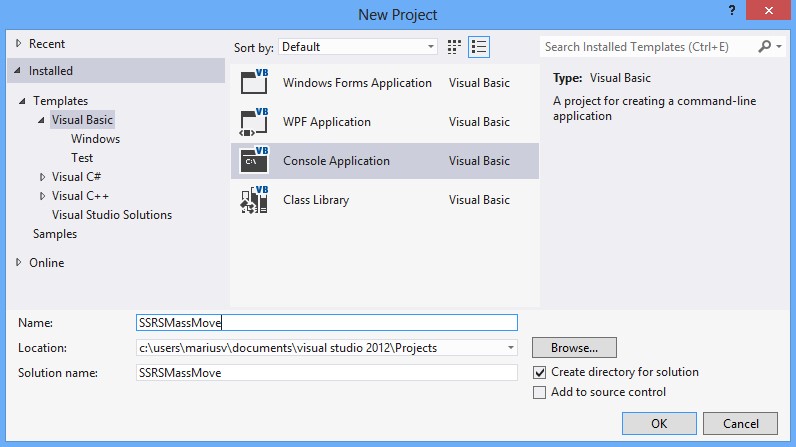796x447 pixels.
Task: Uncheck Create directory for solution
Action: click(x=540, y=372)
